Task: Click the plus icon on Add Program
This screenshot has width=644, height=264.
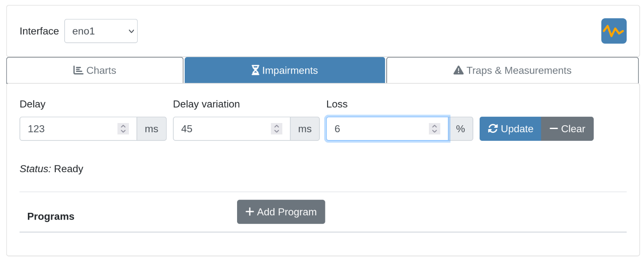Action: click(x=250, y=212)
